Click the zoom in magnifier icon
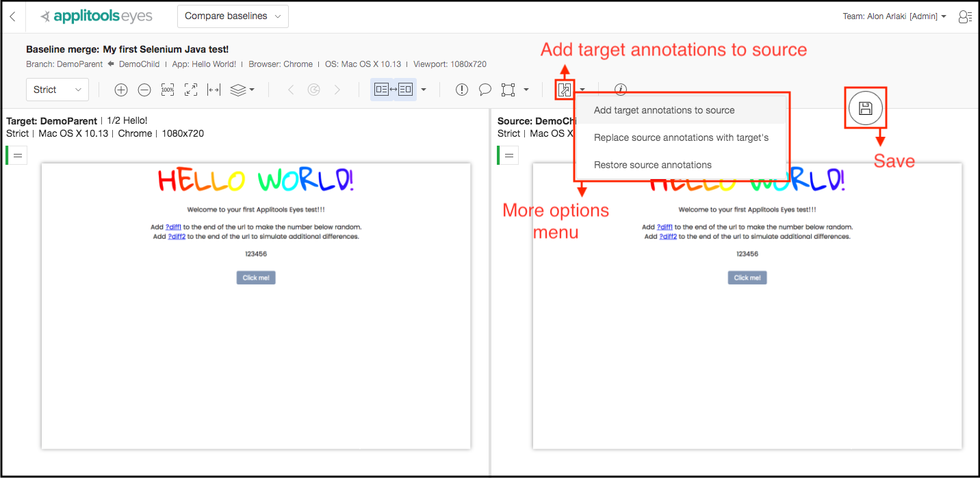980x478 pixels. (x=121, y=90)
